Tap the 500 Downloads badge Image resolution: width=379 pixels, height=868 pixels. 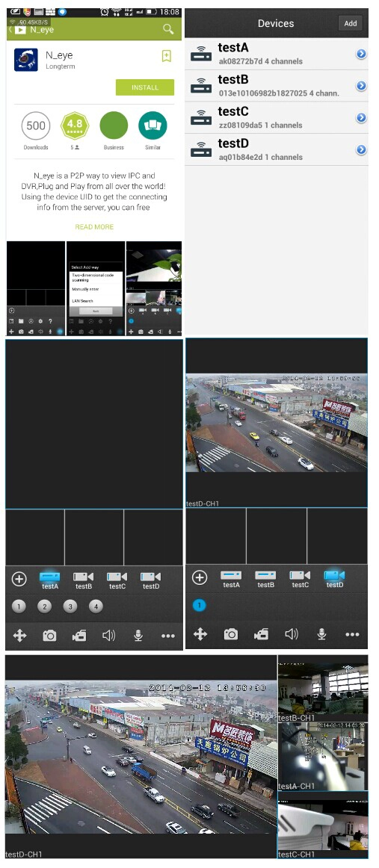pos(36,125)
